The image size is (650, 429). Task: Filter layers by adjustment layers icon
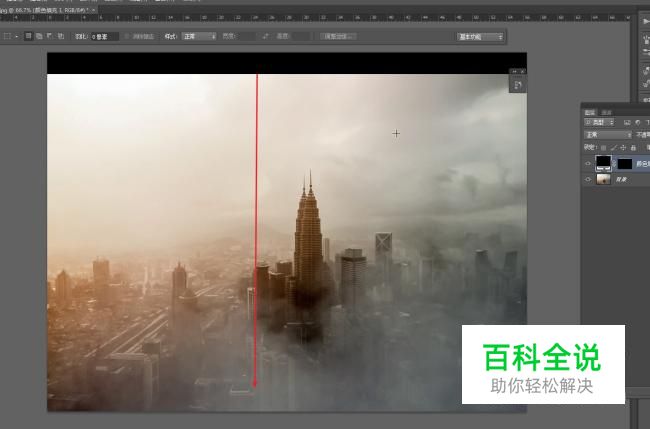coord(638,123)
